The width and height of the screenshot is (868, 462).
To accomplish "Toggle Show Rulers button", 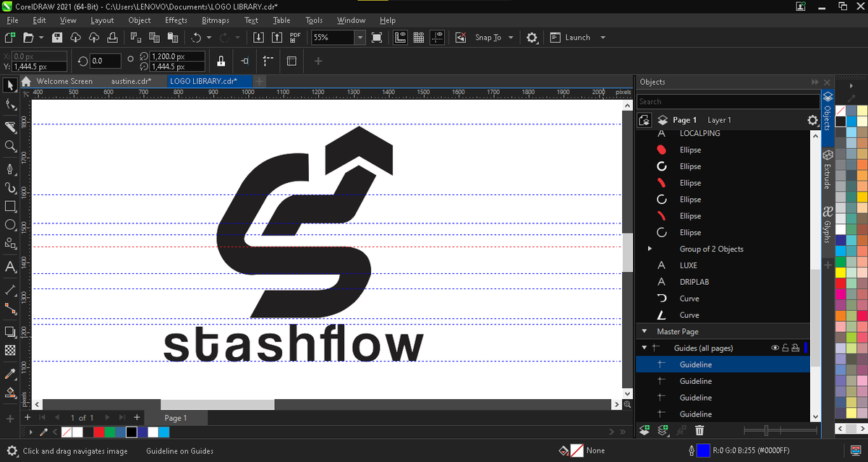I will (399, 38).
